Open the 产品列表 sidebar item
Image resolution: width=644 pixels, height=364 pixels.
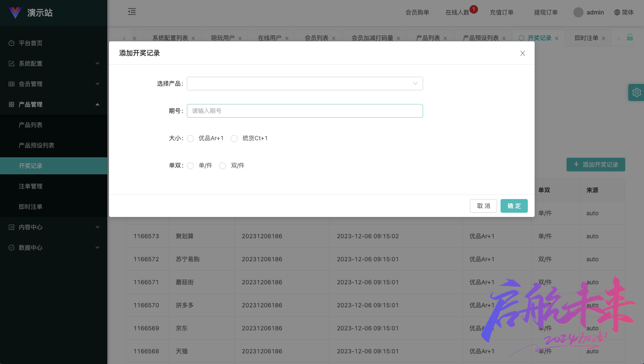54,125
